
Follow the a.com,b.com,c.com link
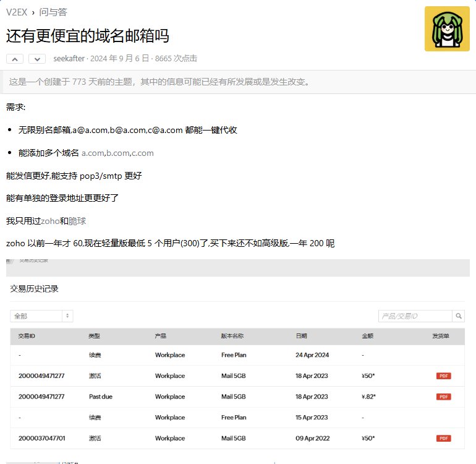117,153
